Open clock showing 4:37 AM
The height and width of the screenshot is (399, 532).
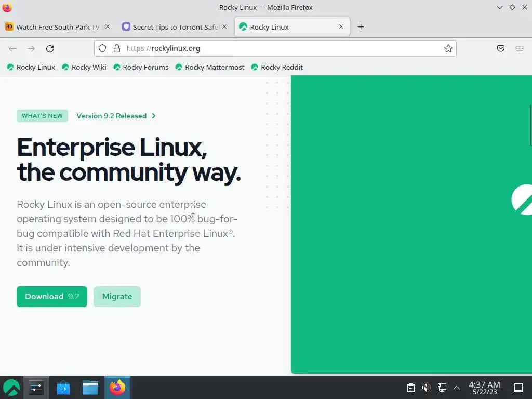pos(484,388)
